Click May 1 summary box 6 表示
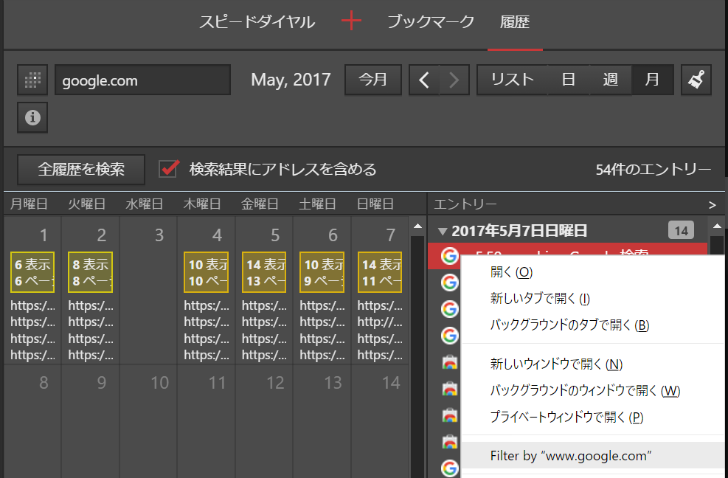 pos(32,272)
